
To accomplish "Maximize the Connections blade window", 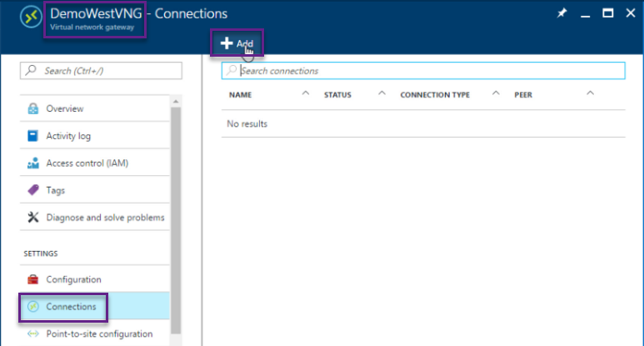I will point(607,13).
